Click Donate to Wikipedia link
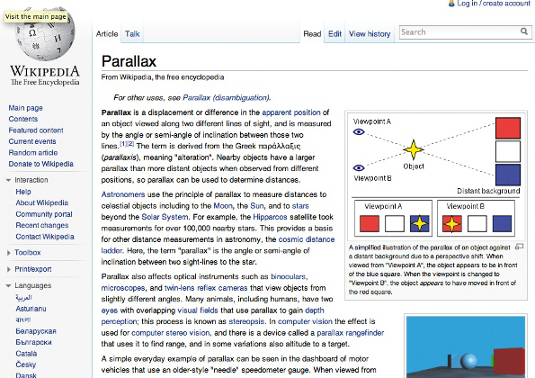 click(x=41, y=164)
